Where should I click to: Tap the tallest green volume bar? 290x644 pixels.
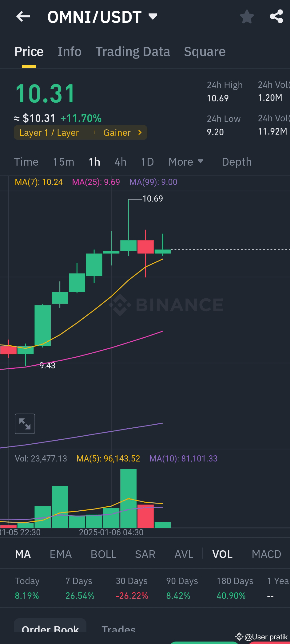(x=128, y=498)
